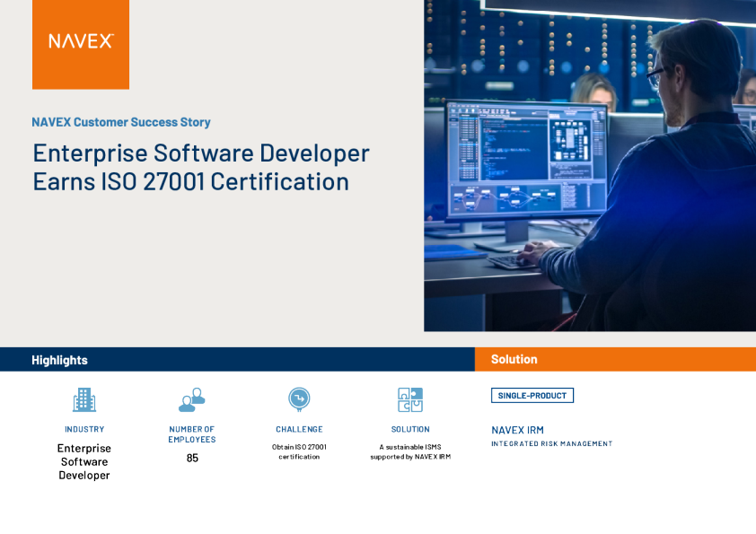Screen dimensions: 756x534
Task: Click the NUMBER OF EMPLOYEES label
Action: [x=192, y=434]
